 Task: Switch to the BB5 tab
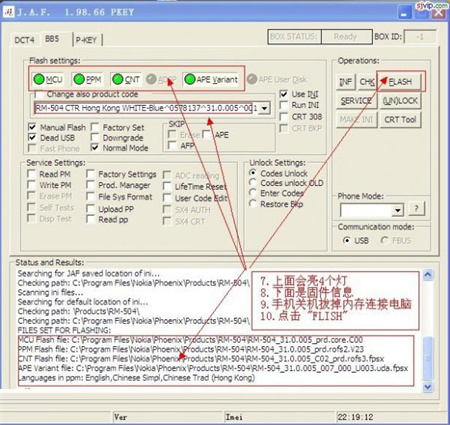52,39
